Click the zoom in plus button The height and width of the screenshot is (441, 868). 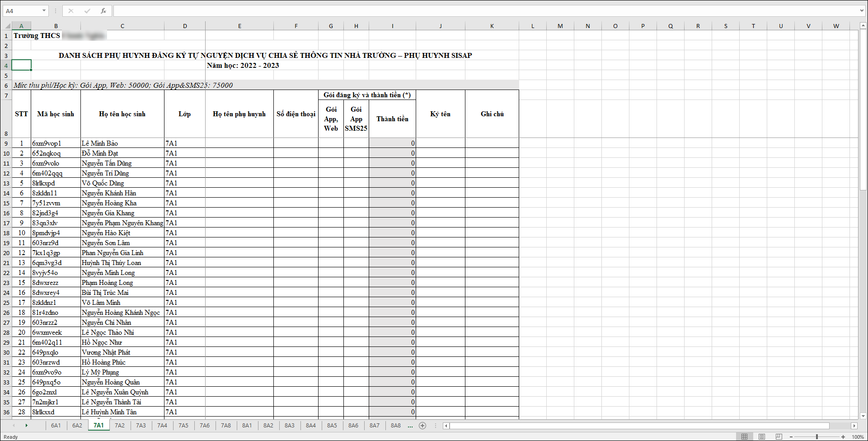click(x=843, y=437)
